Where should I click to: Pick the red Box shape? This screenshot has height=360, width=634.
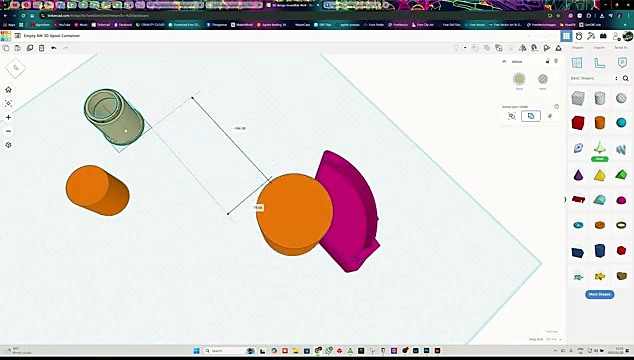[578, 123]
